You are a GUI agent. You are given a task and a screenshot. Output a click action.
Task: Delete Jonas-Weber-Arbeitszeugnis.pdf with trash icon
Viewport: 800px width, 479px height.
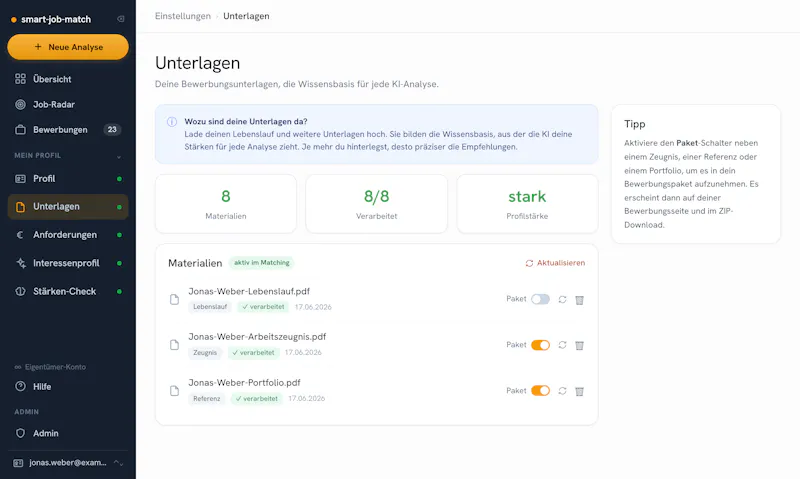579,345
